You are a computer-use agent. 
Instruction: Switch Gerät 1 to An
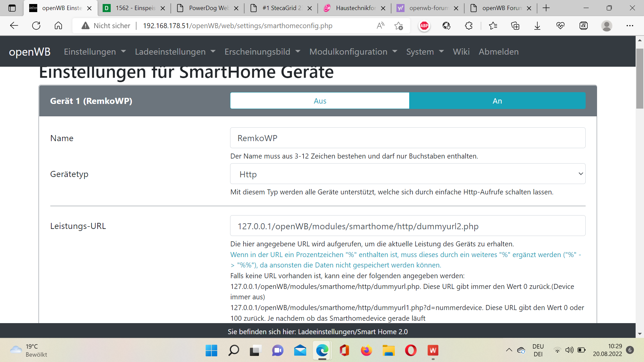(x=497, y=101)
